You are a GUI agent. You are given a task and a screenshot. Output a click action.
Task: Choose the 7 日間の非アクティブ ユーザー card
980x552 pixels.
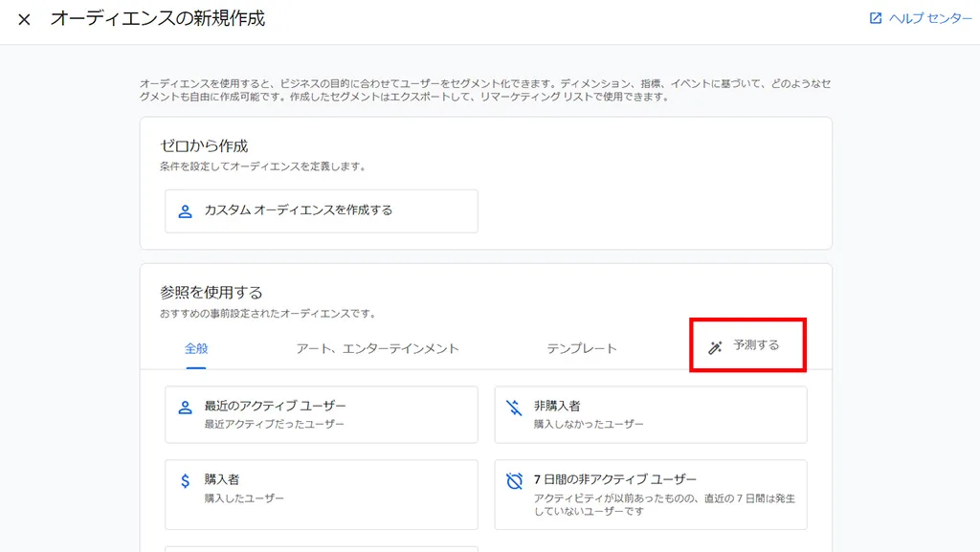[x=650, y=494]
